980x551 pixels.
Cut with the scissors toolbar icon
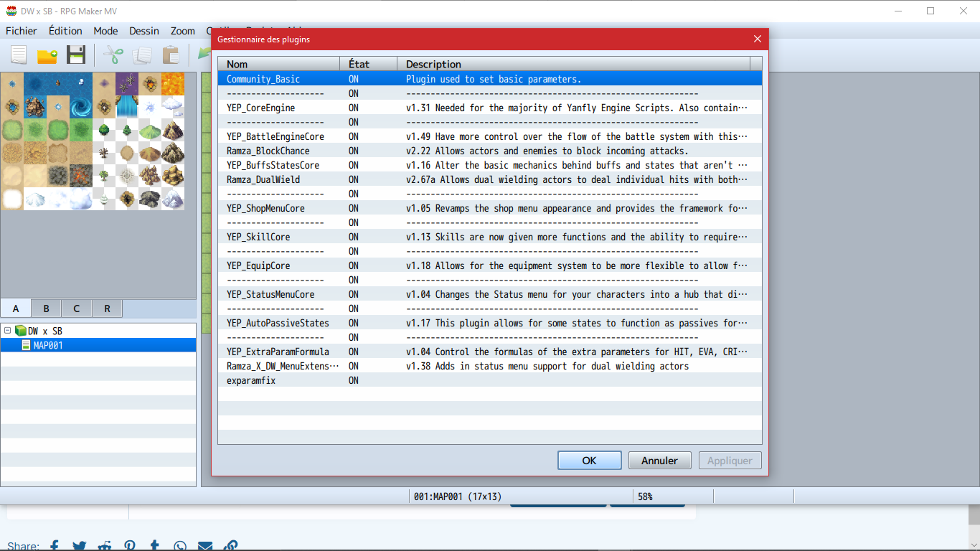point(113,55)
